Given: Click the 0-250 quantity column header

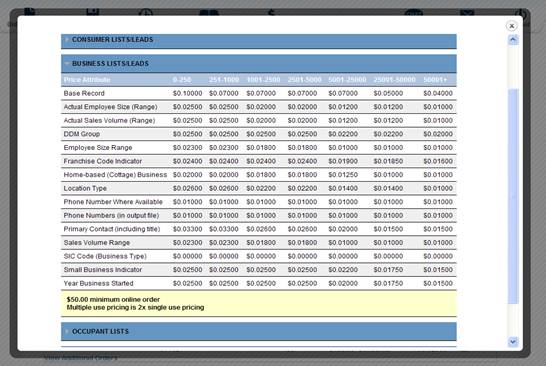Looking at the screenshot, I should point(182,80).
